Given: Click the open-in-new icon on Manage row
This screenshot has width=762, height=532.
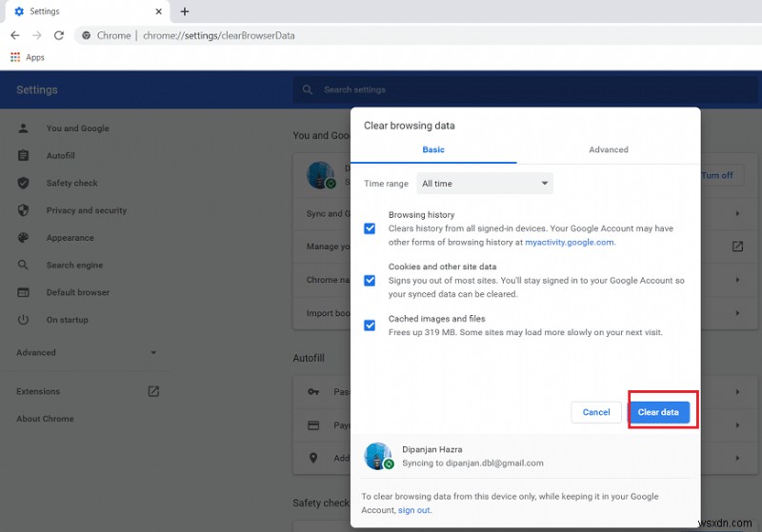Looking at the screenshot, I should tap(737, 246).
